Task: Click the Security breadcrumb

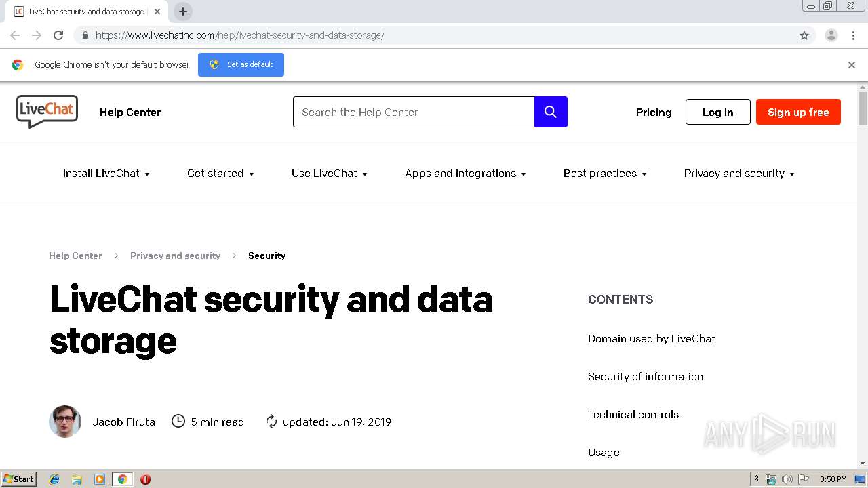Action: [x=267, y=256]
